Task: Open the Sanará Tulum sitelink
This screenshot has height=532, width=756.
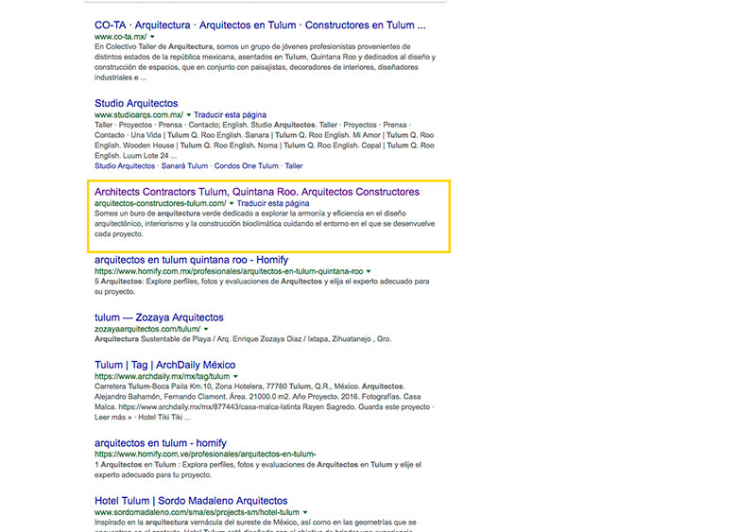Action: click(x=184, y=166)
